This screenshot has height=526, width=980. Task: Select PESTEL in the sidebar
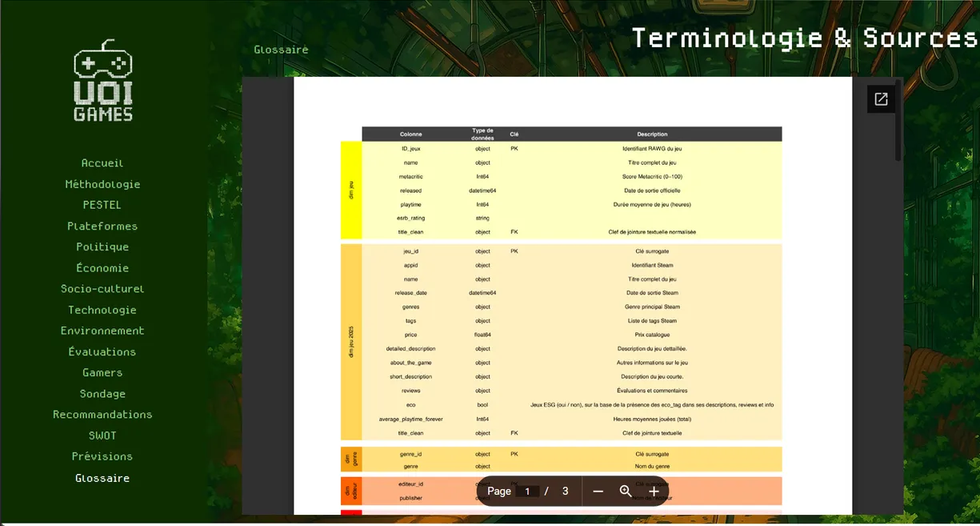tap(102, 205)
